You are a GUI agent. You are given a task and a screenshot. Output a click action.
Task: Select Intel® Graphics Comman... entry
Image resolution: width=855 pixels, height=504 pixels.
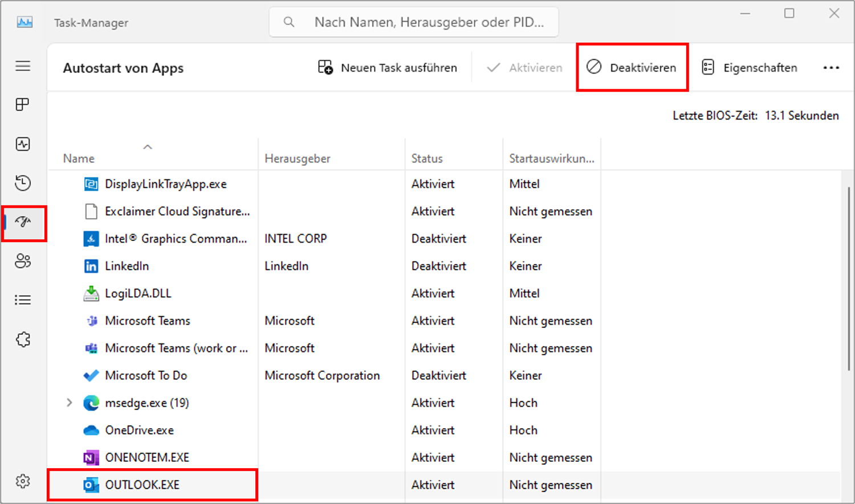(176, 239)
